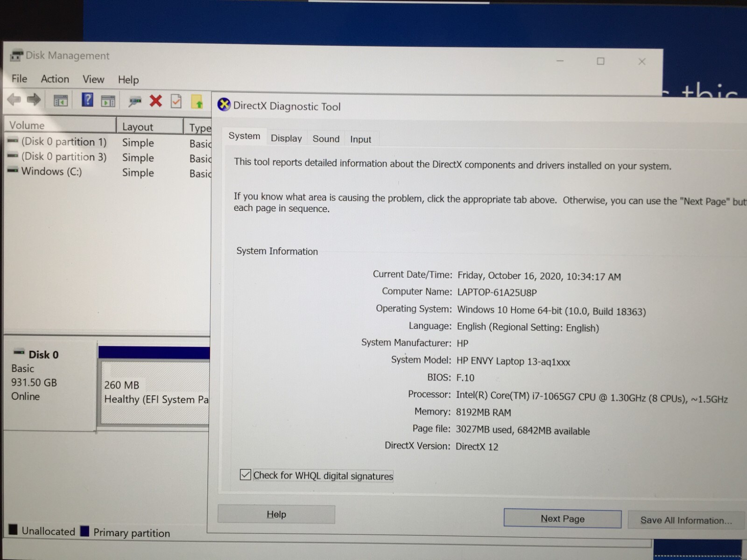Click the Operating System value Windows 10 Home
Viewport: 747px width, 560px height.
[551, 311]
